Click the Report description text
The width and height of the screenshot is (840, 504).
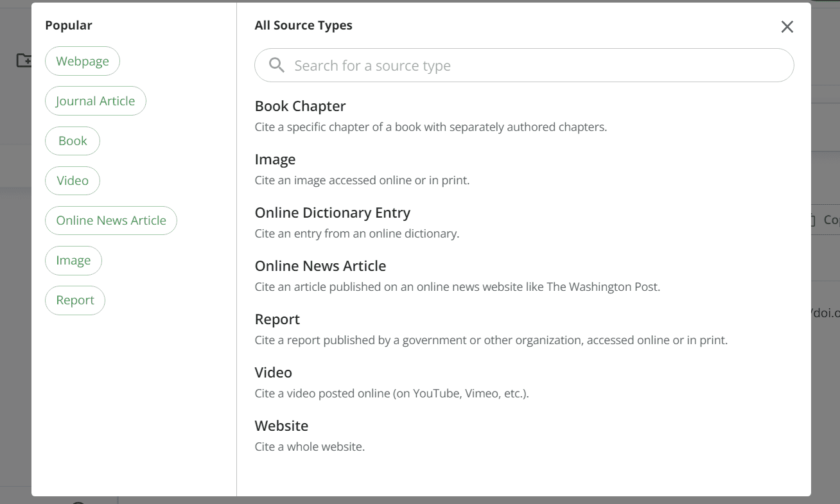point(491,340)
